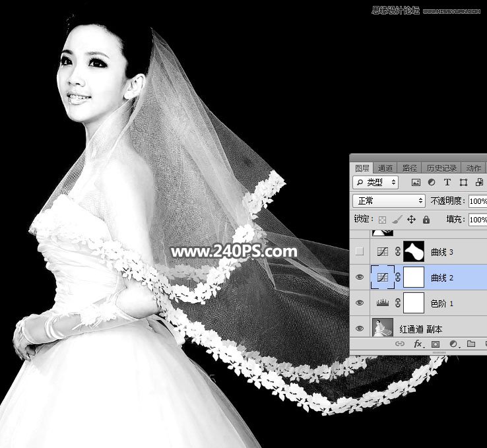Create a new group folder icon
The height and width of the screenshot is (448, 487).
pos(471,344)
